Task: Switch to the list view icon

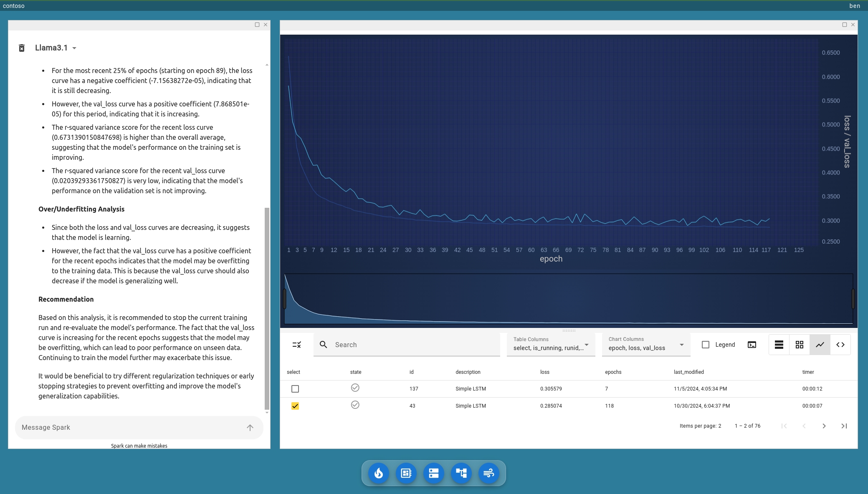Action: [779, 345]
